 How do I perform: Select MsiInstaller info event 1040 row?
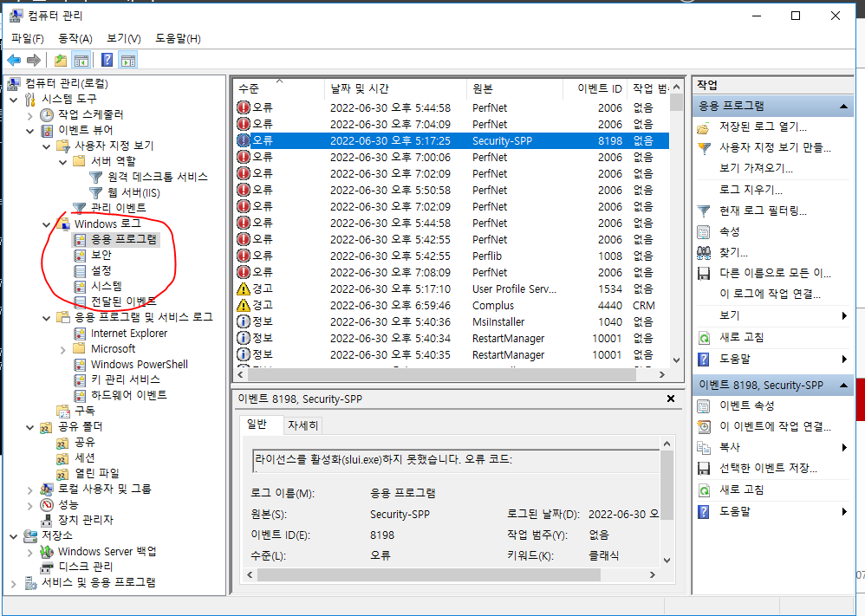tap(452, 322)
